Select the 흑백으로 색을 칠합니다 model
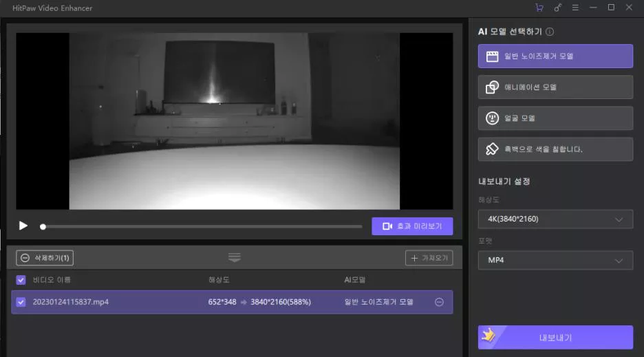Viewport: 644px width, 357px height. tap(555, 149)
